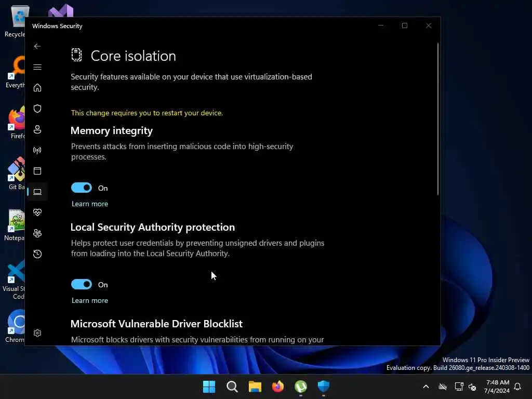
Task: Open Family options icon in sidebar
Action: (x=37, y=233)
